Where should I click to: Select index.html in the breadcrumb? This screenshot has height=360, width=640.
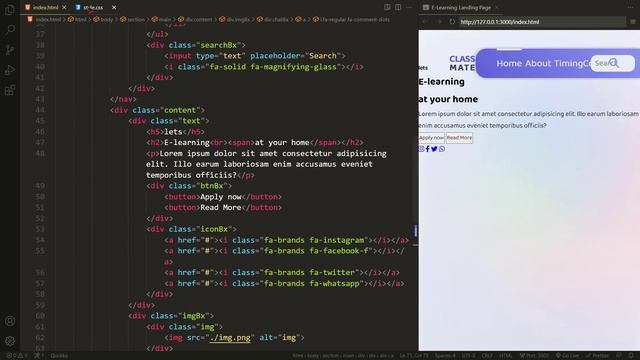44,19
